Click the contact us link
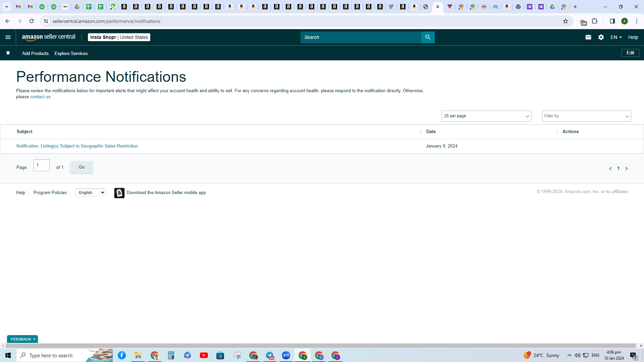644x362 pixels. click(40, 97)
